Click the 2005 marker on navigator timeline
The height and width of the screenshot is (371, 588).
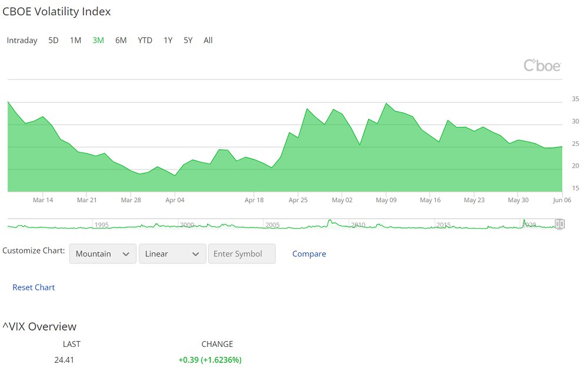273,225
